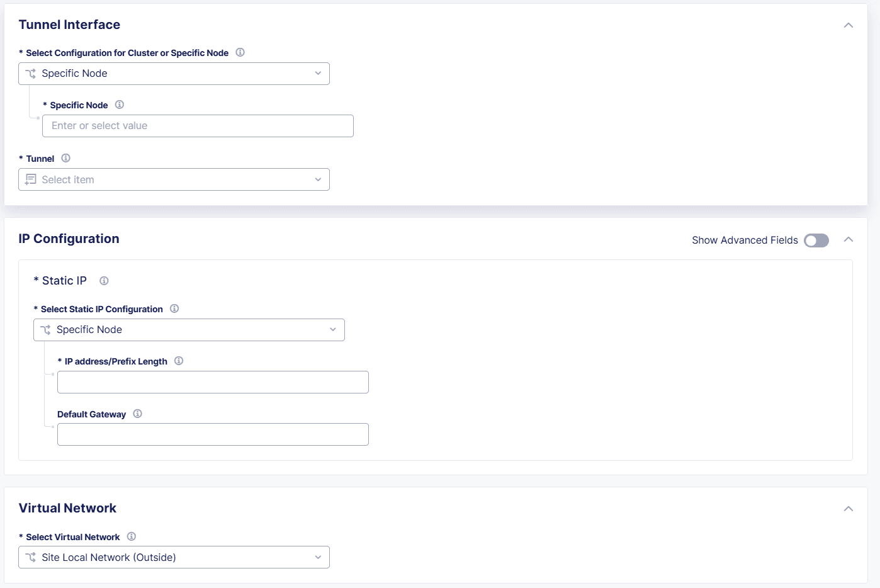This screenshot has width=880, height=588.
Task: Click the Specific Node value input field
Action: tap(197, 125)
